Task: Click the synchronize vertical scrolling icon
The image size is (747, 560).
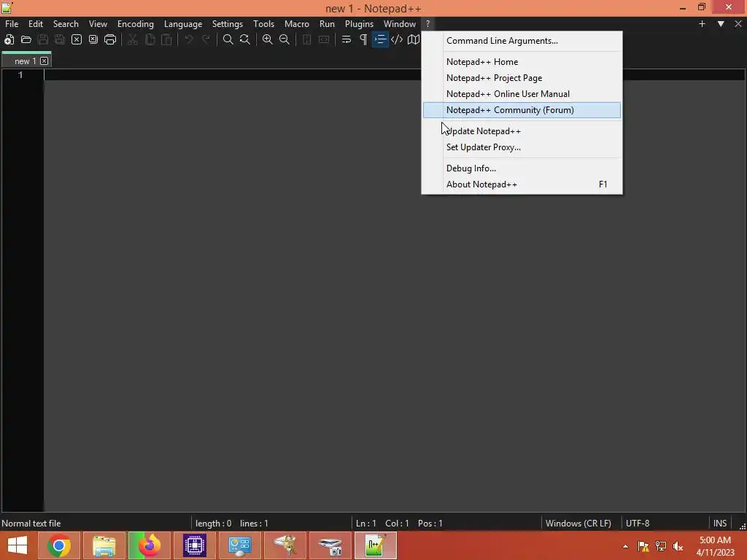Action: 307,39
